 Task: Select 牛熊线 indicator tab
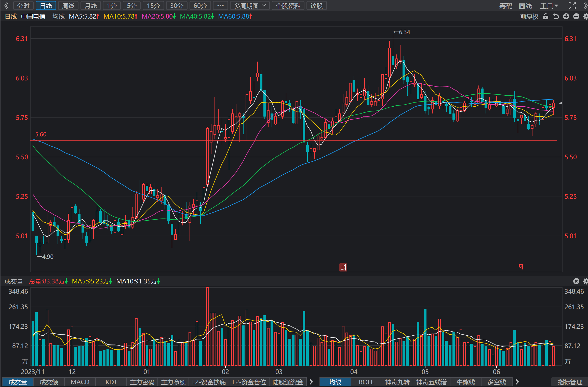(x=465, y=382)
